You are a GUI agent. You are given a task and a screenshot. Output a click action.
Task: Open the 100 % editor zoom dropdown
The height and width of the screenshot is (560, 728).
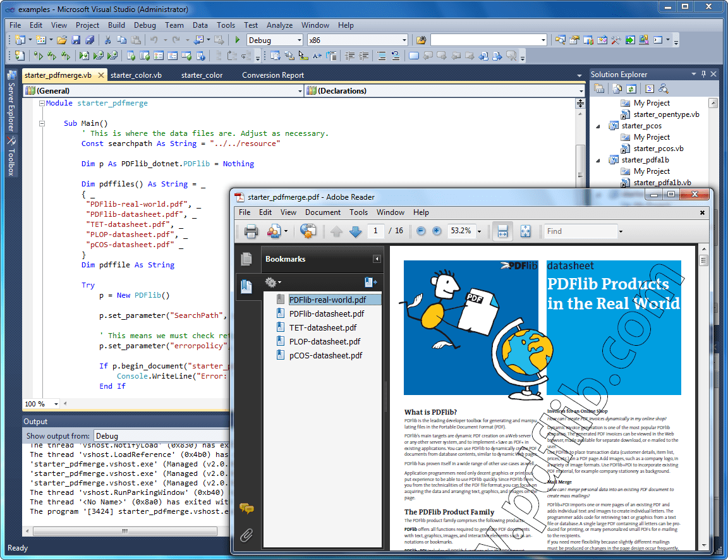pos(56,404)
